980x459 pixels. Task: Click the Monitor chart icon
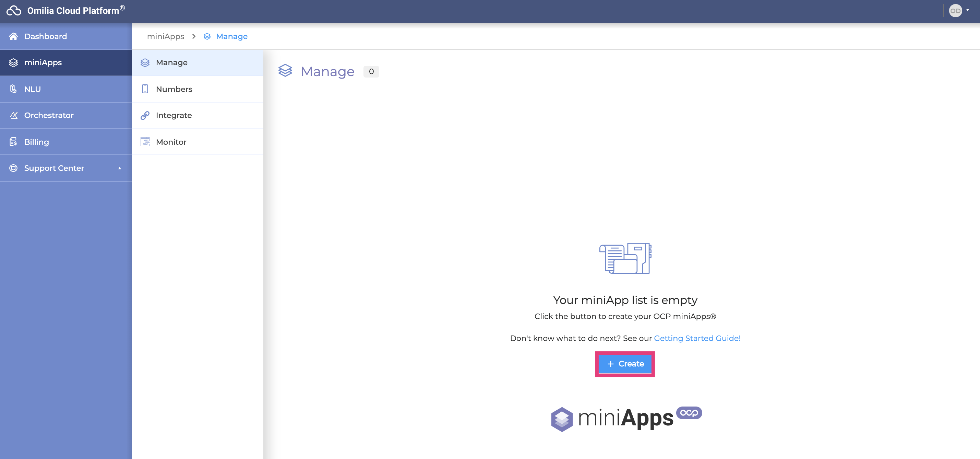pos(145,142)
